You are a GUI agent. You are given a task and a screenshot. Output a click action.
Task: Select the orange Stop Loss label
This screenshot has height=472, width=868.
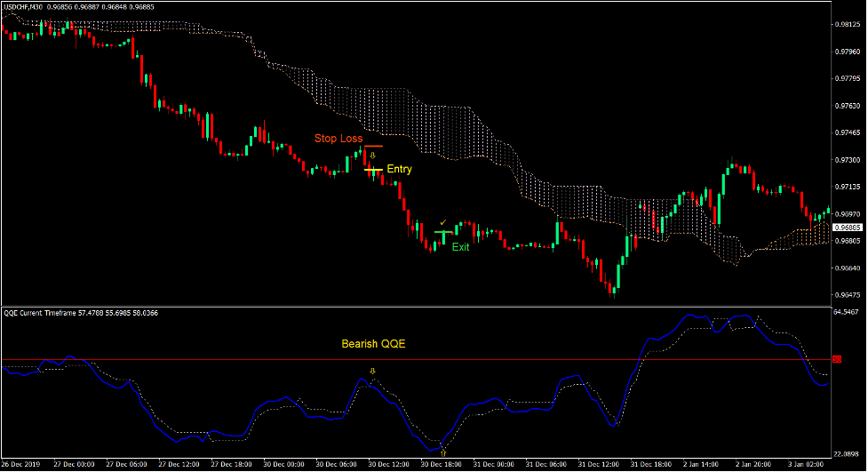(x=338, y=139)
